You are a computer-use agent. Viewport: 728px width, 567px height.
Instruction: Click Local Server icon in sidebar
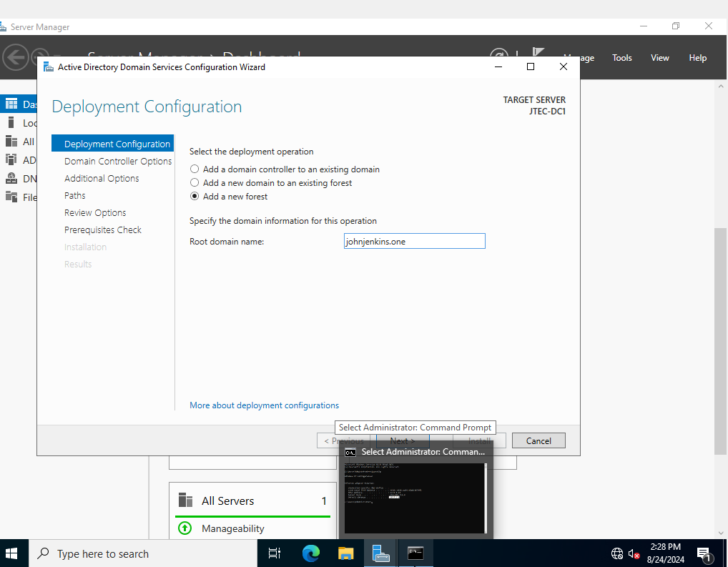coord(11,122)
